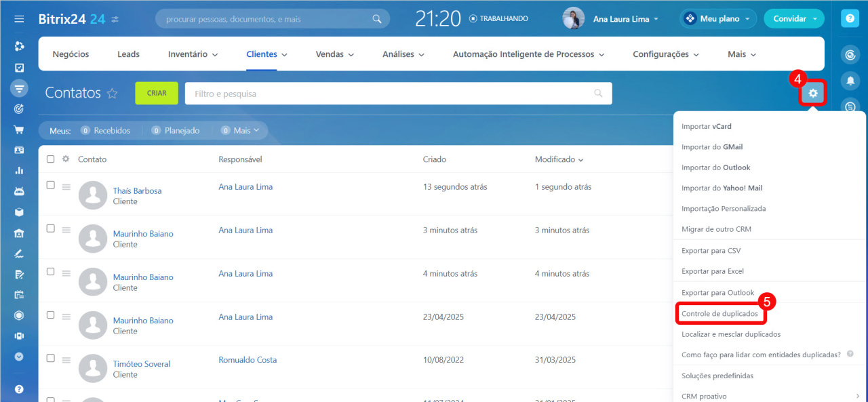Focus the Filtro e pesquisa field
Viewport: 868px width, 402px height.
pos(398,94)
